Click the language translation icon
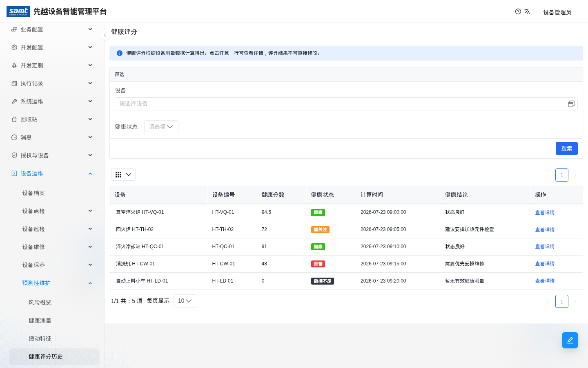The image size is (588, 368). (527, 11)
